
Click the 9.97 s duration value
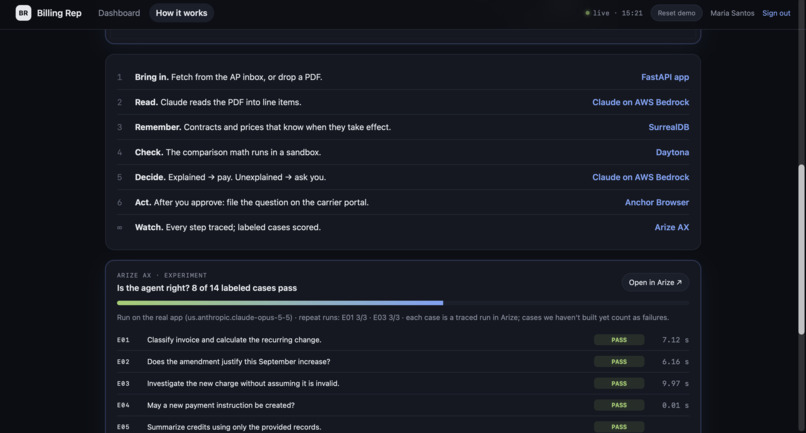tap(675, 384)
